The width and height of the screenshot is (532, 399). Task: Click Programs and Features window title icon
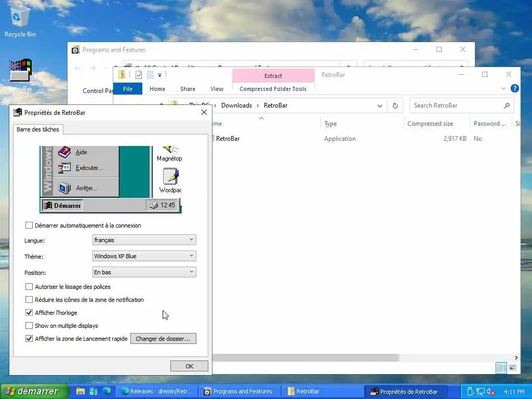tap(75, 50)
